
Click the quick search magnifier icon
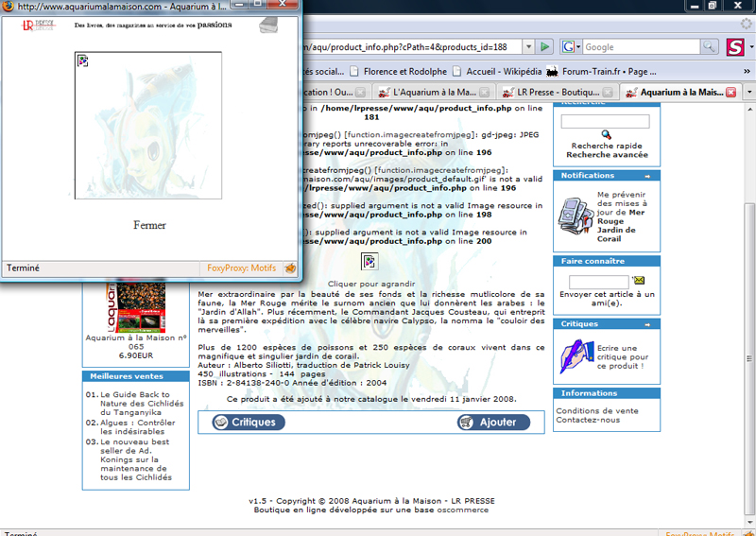coord(607,134)
